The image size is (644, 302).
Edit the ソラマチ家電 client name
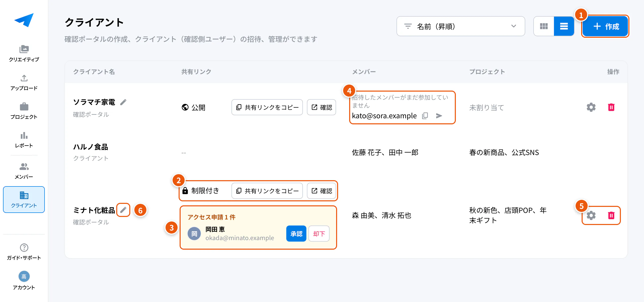(123, 102)
